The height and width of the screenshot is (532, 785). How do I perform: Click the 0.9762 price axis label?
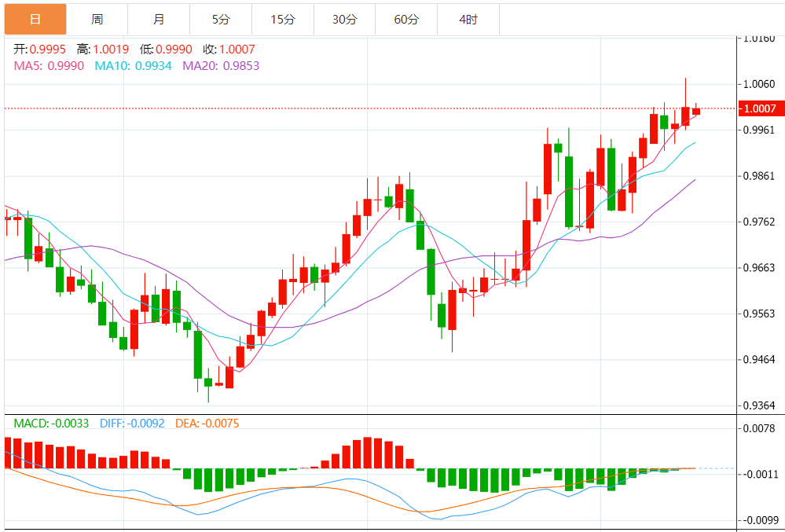pos(760,222)
